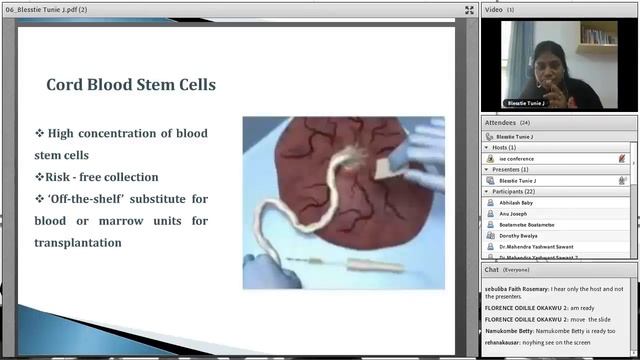This screenshot has width=640, height=360.
Task: Click sebuliba Faith Rosemary's chat message
Action: click(x=554, y=293)
